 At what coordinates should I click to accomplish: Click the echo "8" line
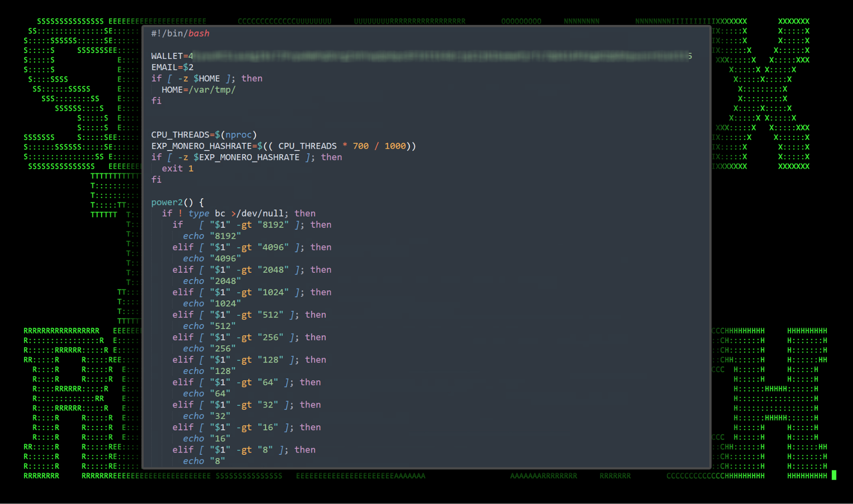[204, 461]
